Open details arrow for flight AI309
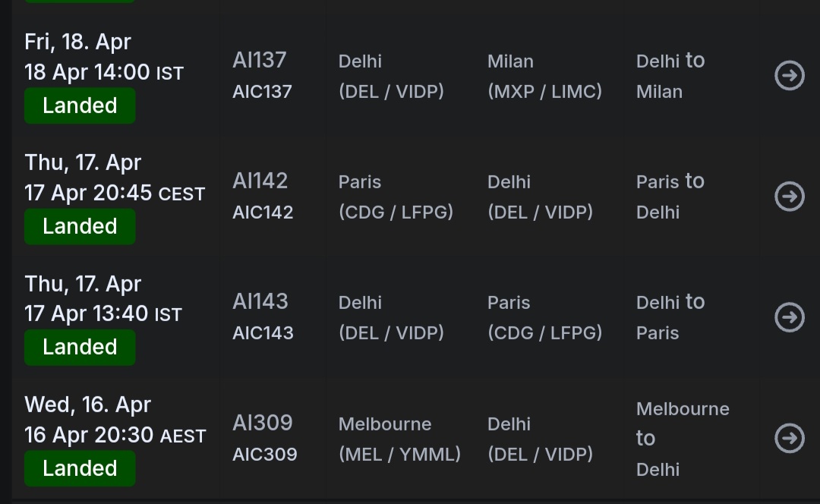This screenshot has height=504, width=820. tap(789, 438)
